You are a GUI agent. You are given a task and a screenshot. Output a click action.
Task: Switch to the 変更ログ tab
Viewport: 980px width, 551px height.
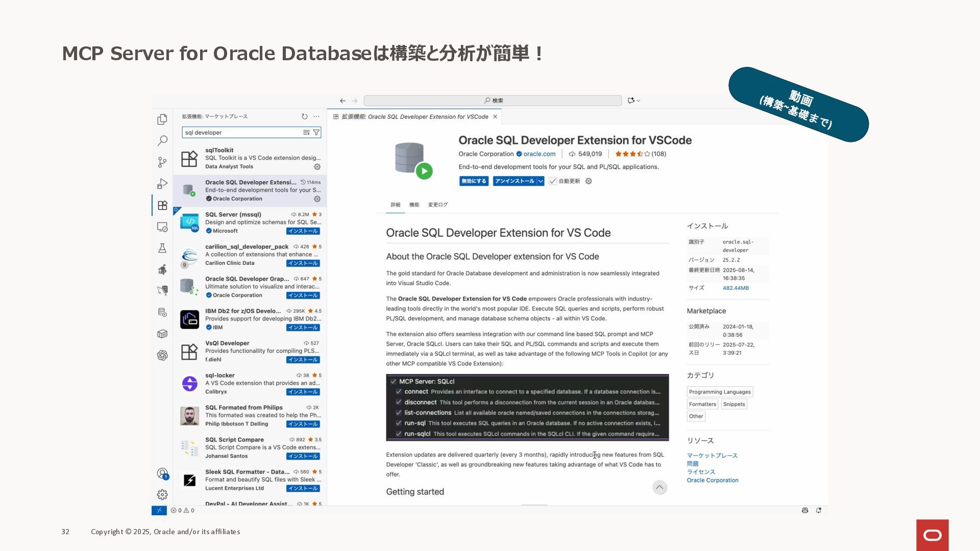point(438,205)
